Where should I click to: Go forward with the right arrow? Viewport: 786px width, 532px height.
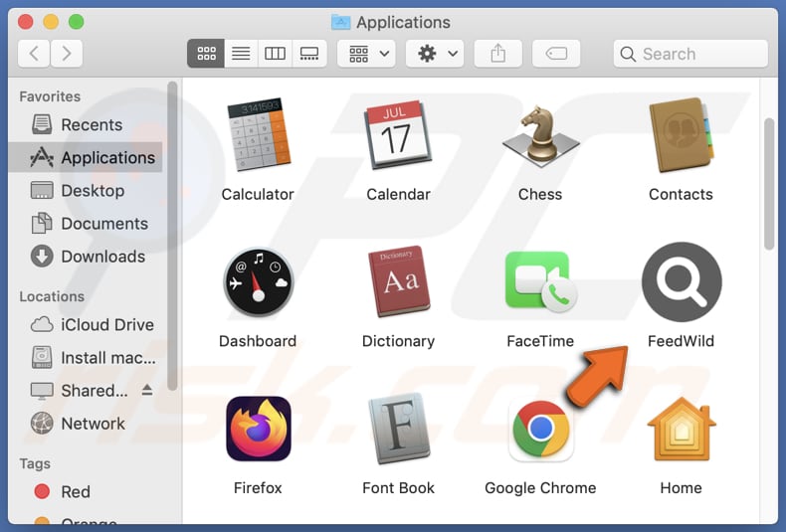(67, 53)
